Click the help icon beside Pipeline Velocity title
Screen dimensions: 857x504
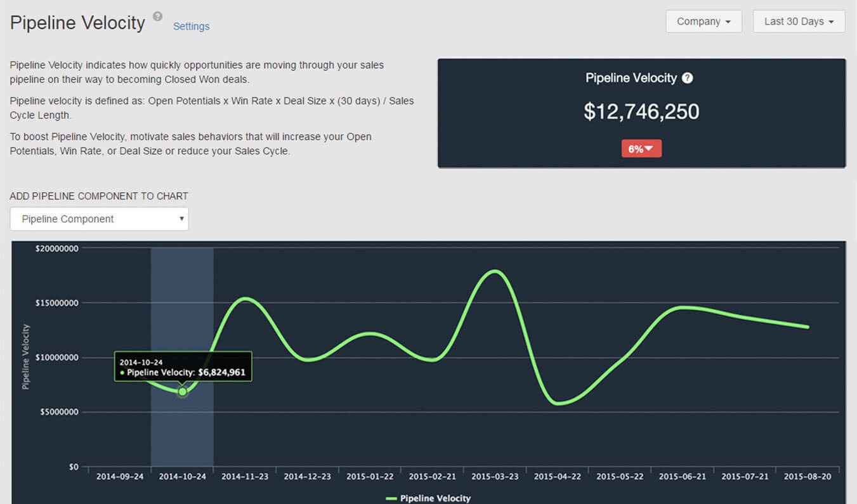click(158, 16)
